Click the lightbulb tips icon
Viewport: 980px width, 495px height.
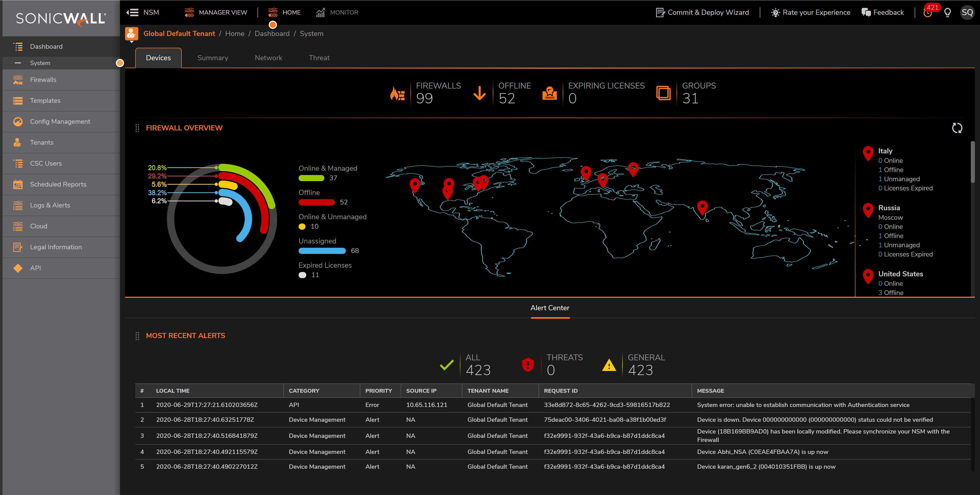tap(947, 13)
